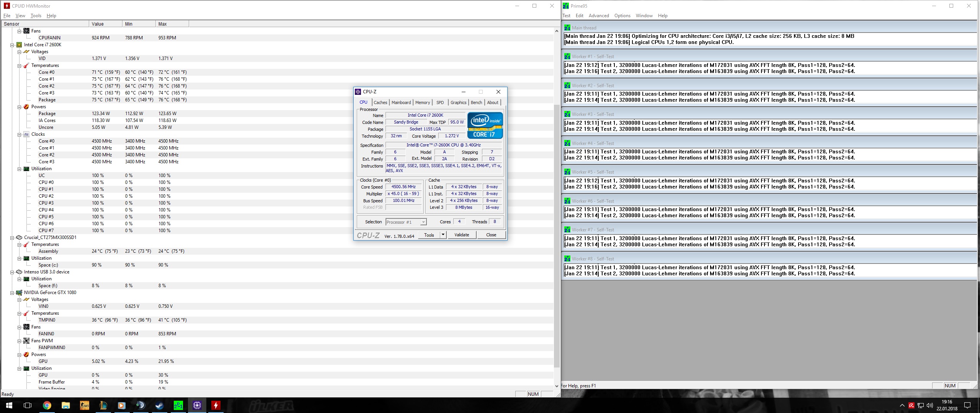The height and width of the screenshot is (413, 980).
Task: Open File Explorer from the taskbar
Action: 65,405
